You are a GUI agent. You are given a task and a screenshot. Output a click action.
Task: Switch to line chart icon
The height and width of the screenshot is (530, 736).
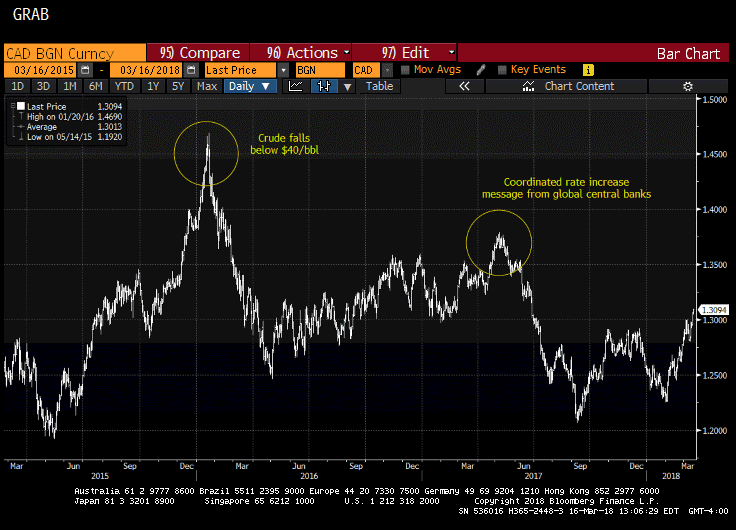point(296,86)
